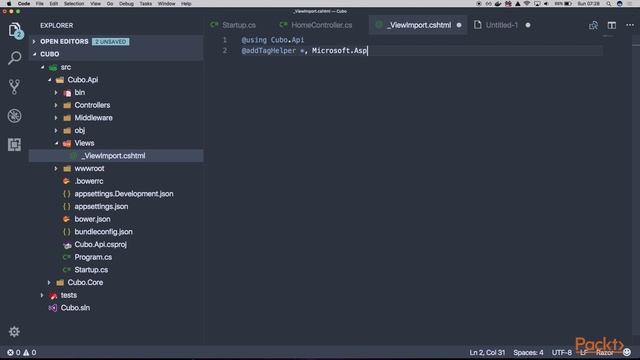Click the warnings count status icon
The height and width of the screenshot is (360, 640).
30,353
